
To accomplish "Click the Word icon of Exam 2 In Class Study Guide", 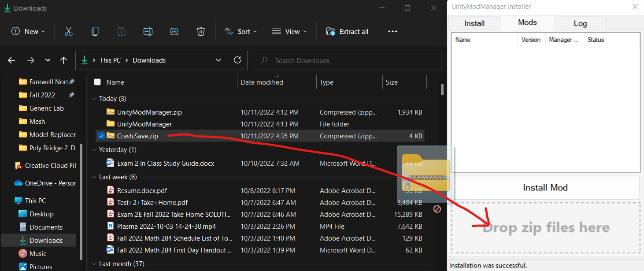I will click(x=111, y=163).
